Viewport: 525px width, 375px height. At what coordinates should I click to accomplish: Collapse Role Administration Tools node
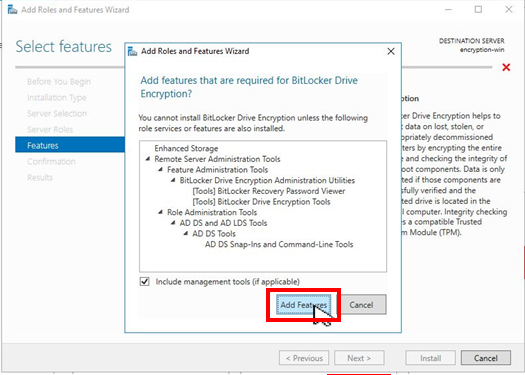(x=160, y=212)
